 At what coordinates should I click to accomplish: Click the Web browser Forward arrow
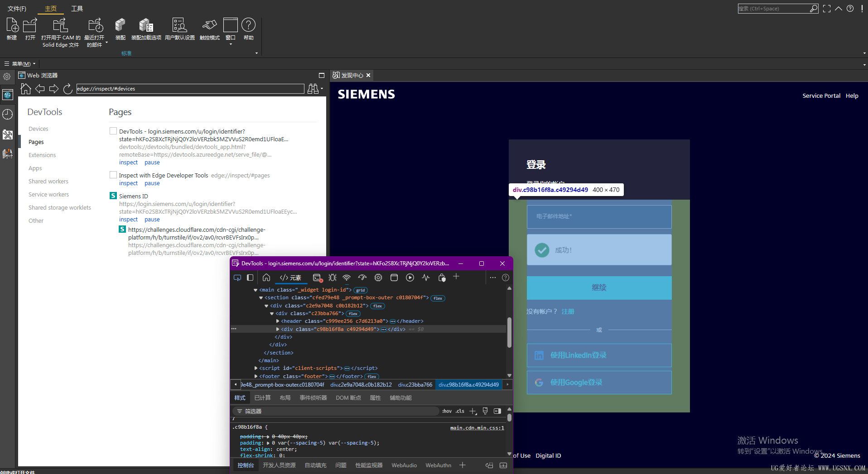[x=54, y=89]
